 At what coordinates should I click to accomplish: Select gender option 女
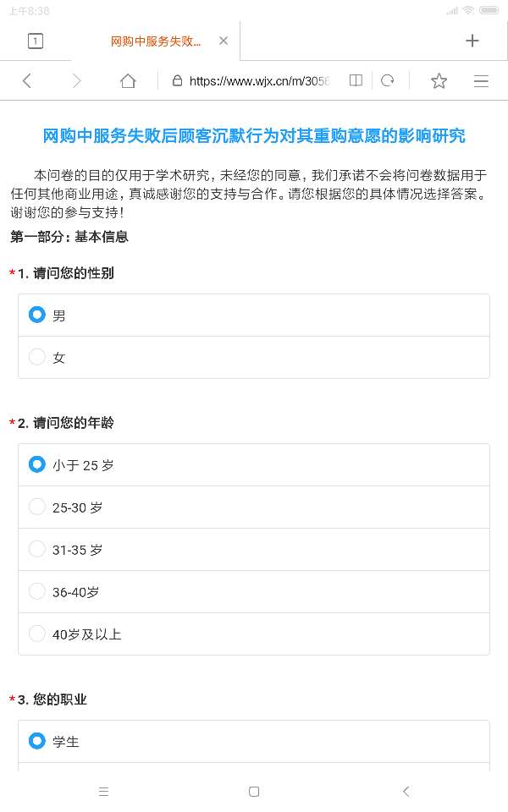tap(37, 357)
